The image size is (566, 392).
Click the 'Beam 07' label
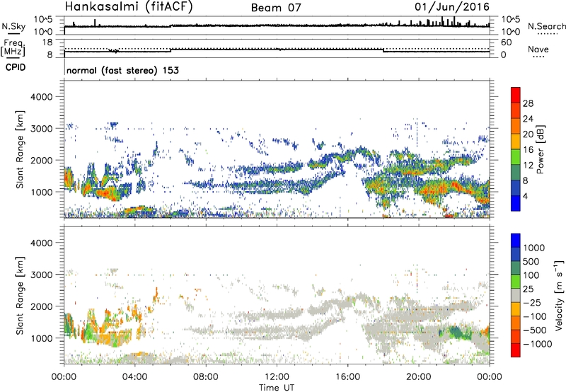point(276,8)
